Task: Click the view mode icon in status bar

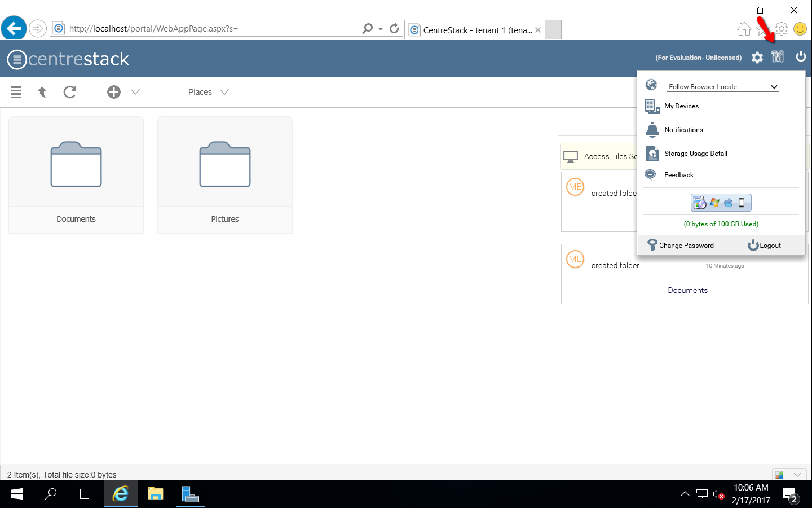Action: click(779, 475)
